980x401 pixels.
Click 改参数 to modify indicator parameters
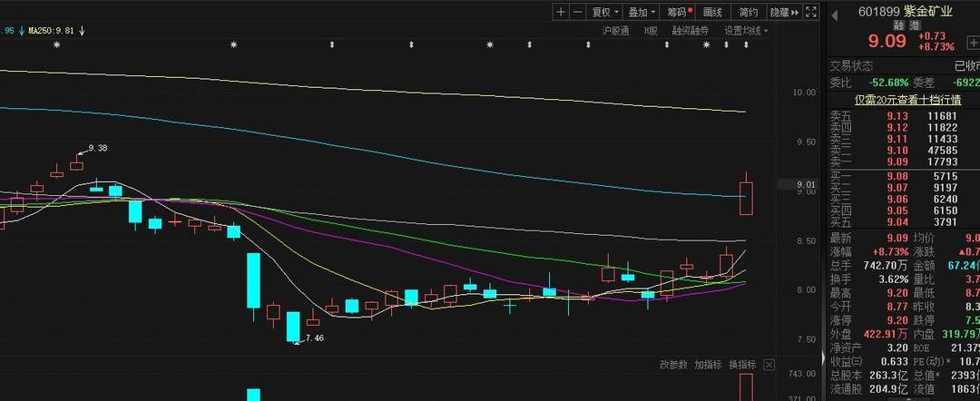coord(674,365)
